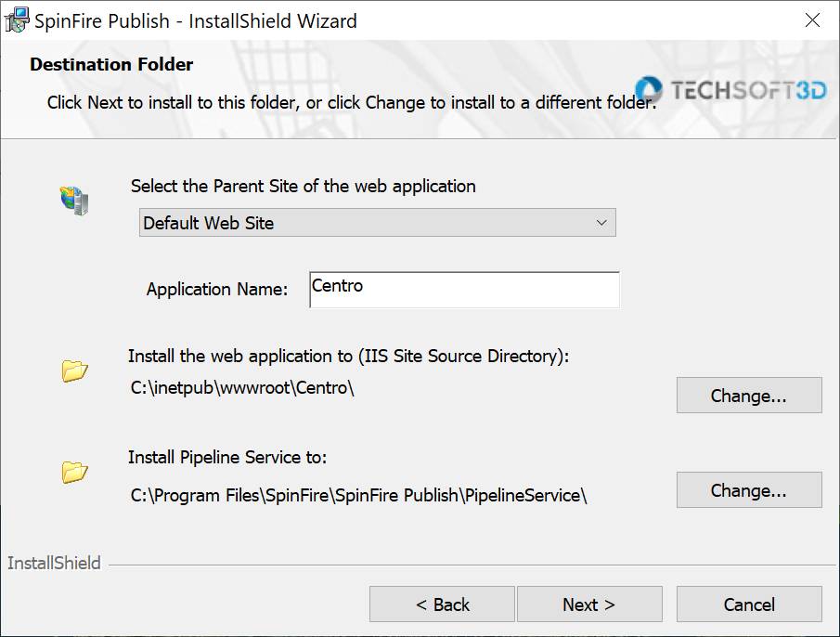This screenshot has width=840, height=637.
Task: Click the Destination Folder heading
Action: 111,64
